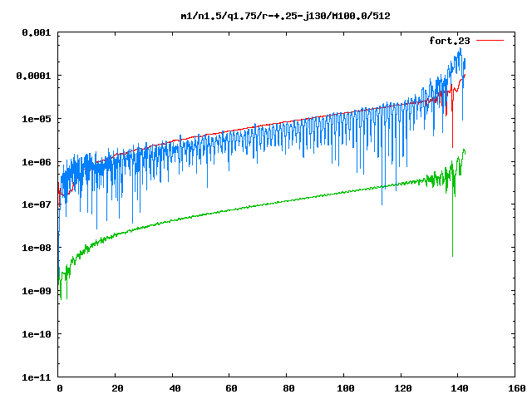Click x-axis label 40
532x399 pixels.
tap(175, 388)
